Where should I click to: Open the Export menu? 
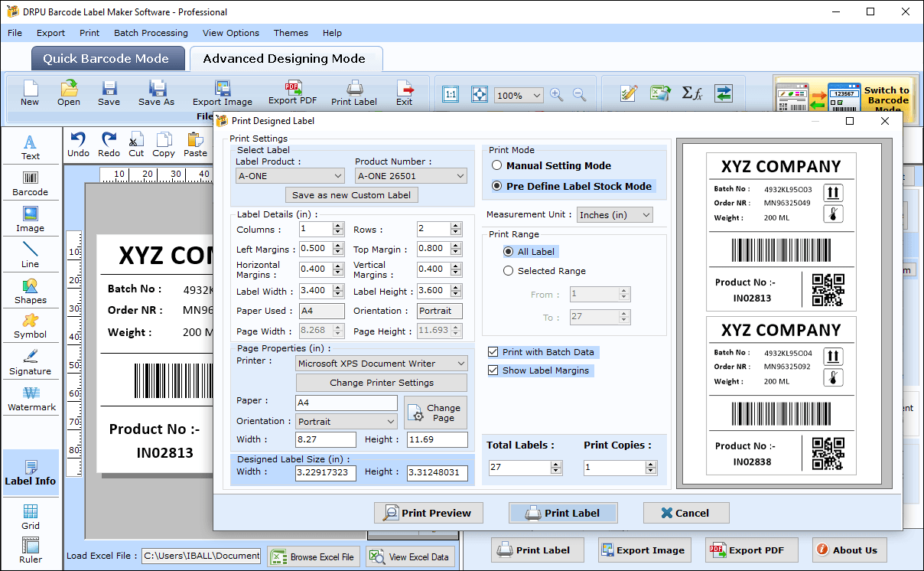(x=50, y=33)
